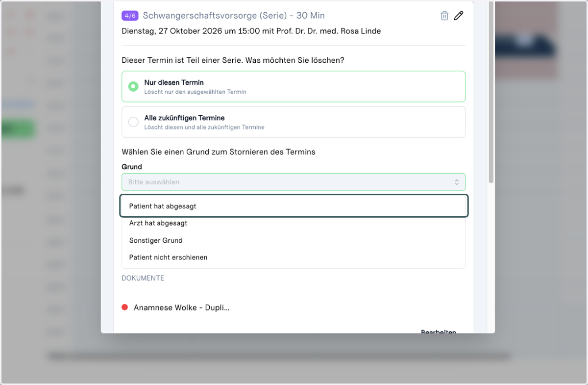Image resolution: width=588 pixels, height=385 pixels.
Task: Click the appointment title 'Schwangerschaftsvorsorge (Serie) - 30 Min'
Action: click(x=234, y=16)
